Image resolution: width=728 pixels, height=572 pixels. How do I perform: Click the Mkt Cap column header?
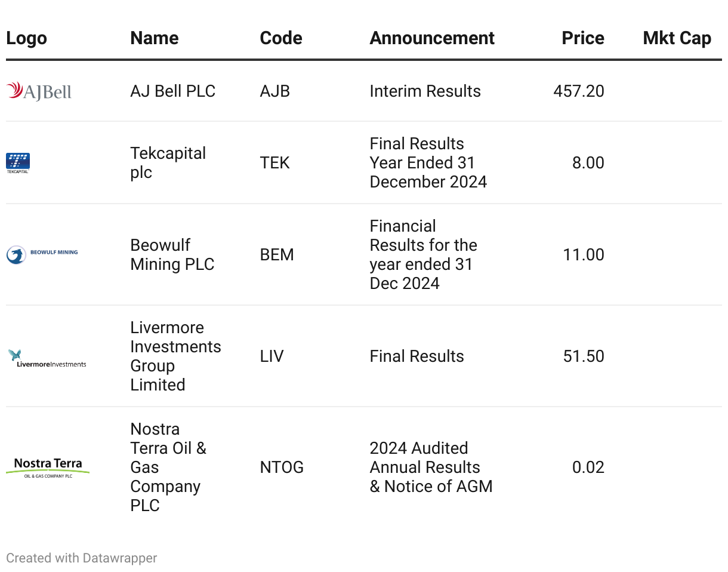pyautogui.click(x=677, y=38)
